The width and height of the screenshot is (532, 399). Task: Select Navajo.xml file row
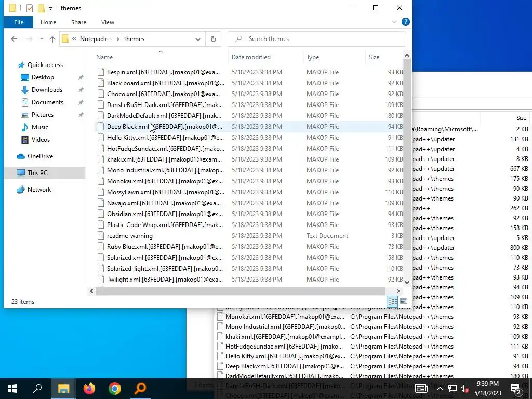[249, 203]
